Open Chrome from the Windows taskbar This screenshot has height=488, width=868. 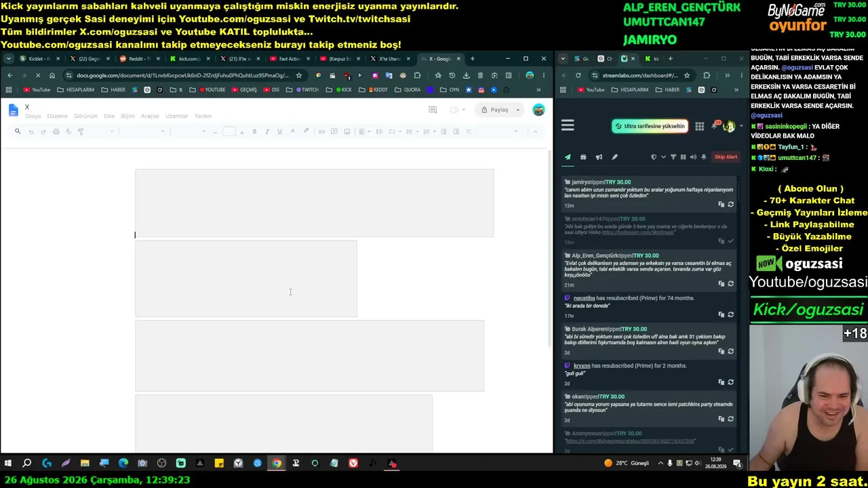[x=277, y=464]
